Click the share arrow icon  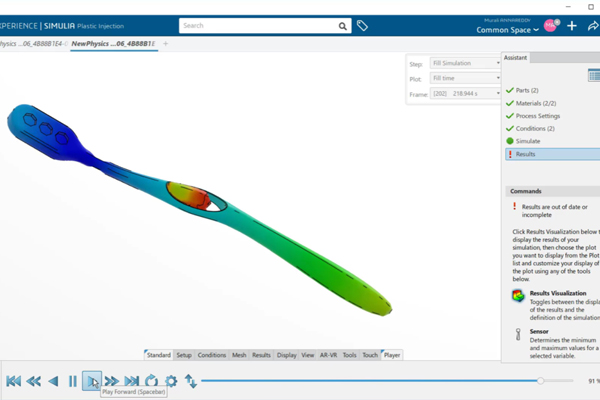pyautogui.click(x=592, y=26)
